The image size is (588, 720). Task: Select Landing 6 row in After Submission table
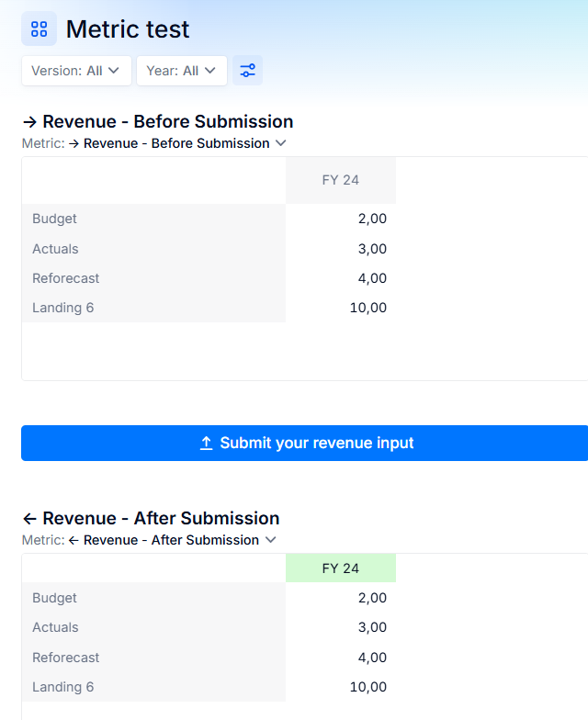[209, 687]
